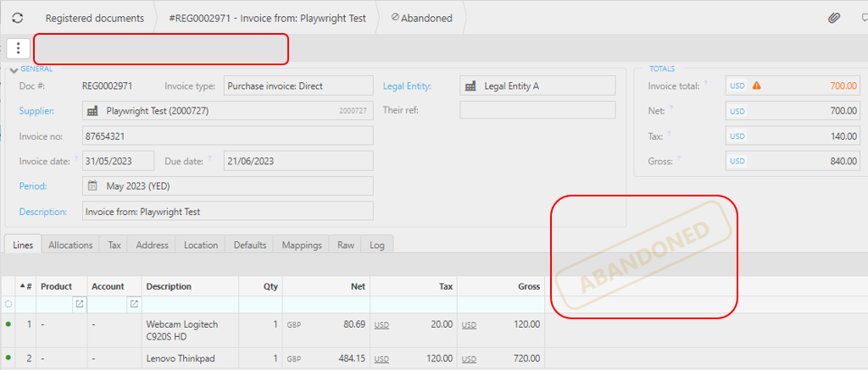Click the calendar icon in Period field
Screen dimensions: 868x370
point(92,186)
